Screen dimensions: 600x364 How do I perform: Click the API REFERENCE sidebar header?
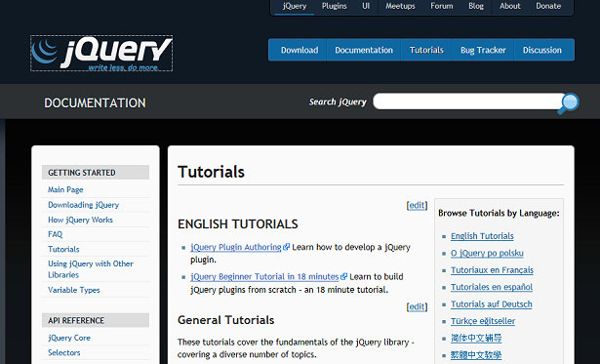96,320
